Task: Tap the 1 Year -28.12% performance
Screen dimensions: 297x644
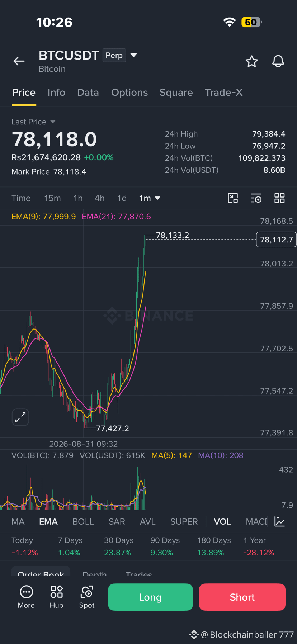Action: (259, 546)
